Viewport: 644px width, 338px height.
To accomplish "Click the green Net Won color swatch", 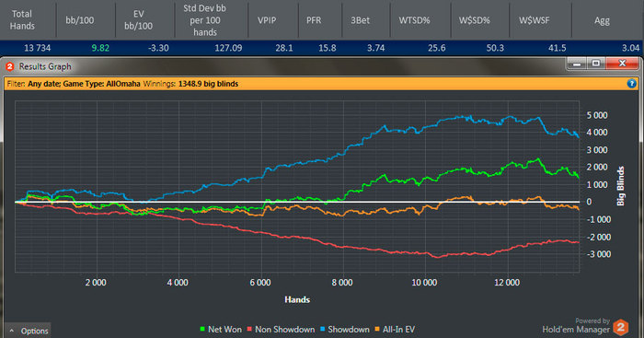I will tap(202, 330).
